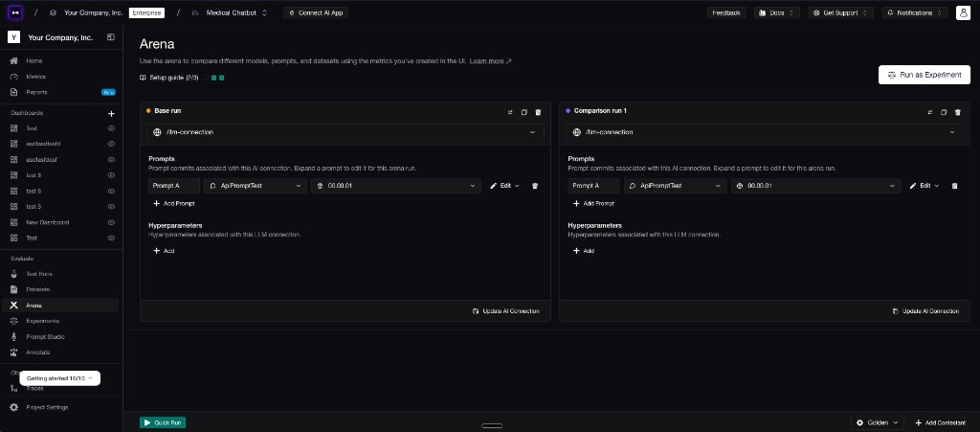Follow the Learn more link
980x432 pixels.
[491, 60]
